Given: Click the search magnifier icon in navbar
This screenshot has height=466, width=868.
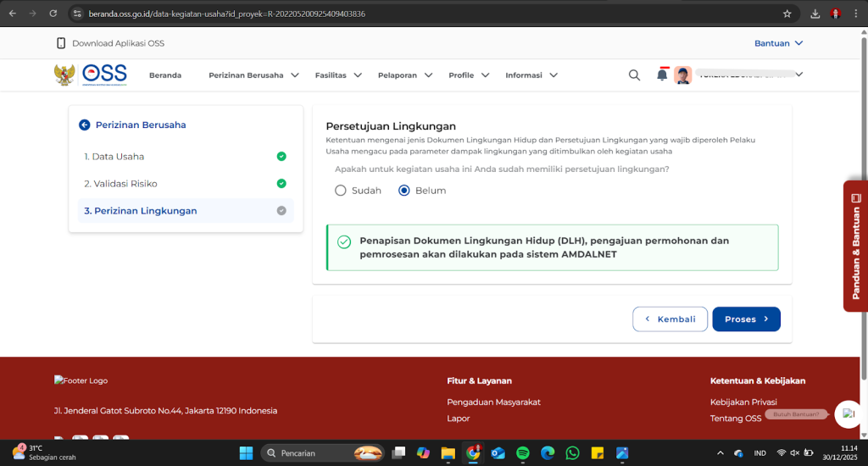Looking at the screenshot, I should (634, 75).
